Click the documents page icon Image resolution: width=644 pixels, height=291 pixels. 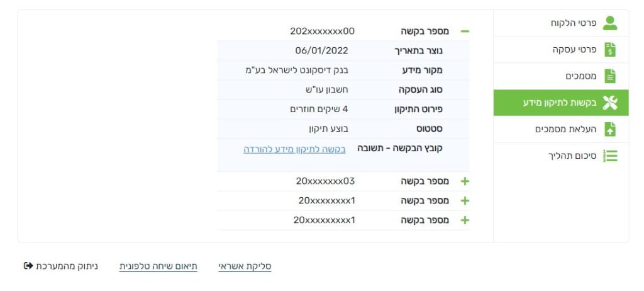tap(609, 76)
